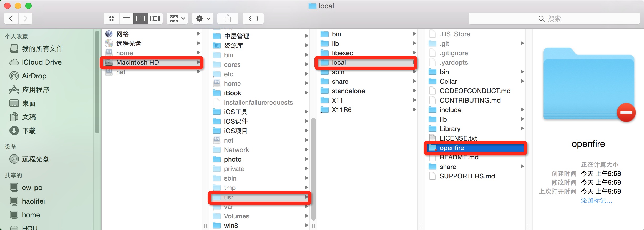
Task: Click the 添加标记… link
Action: tap(596, 201)
